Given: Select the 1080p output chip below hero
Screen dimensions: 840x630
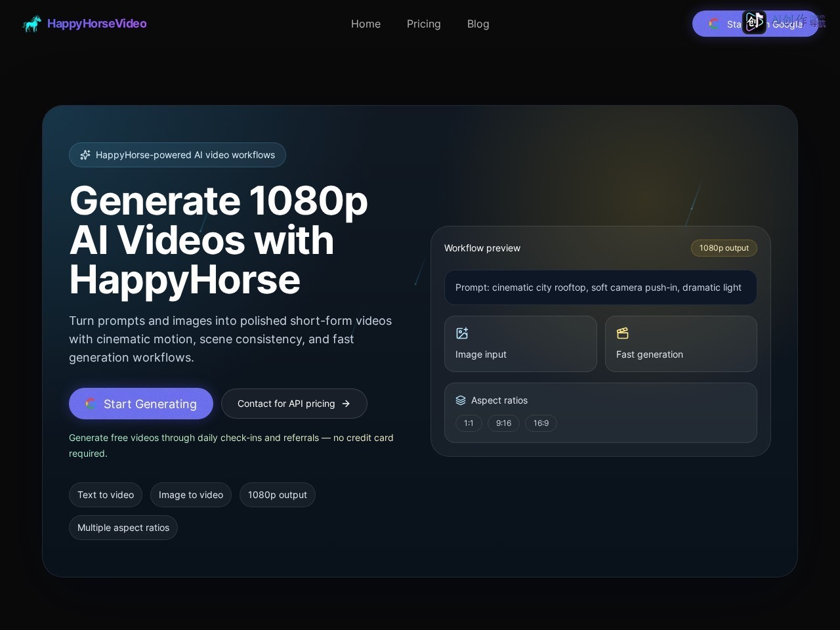Looking at the screenshot, I should pyautogui.click(x=278, y=495).
